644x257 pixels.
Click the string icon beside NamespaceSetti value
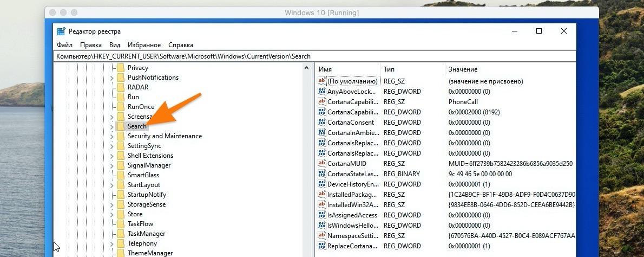tap(322, 236)
